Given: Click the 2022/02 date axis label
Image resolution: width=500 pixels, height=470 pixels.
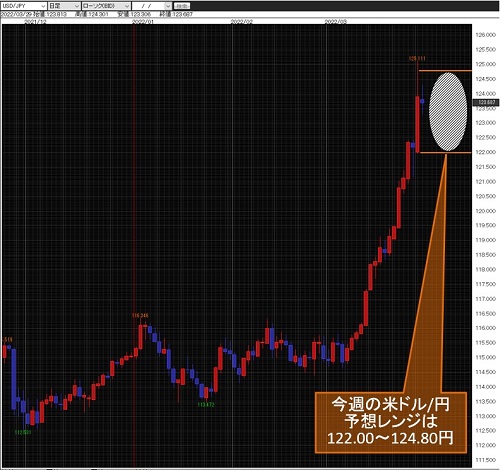Looking at the screenshot, I should (x=242, y=21).
